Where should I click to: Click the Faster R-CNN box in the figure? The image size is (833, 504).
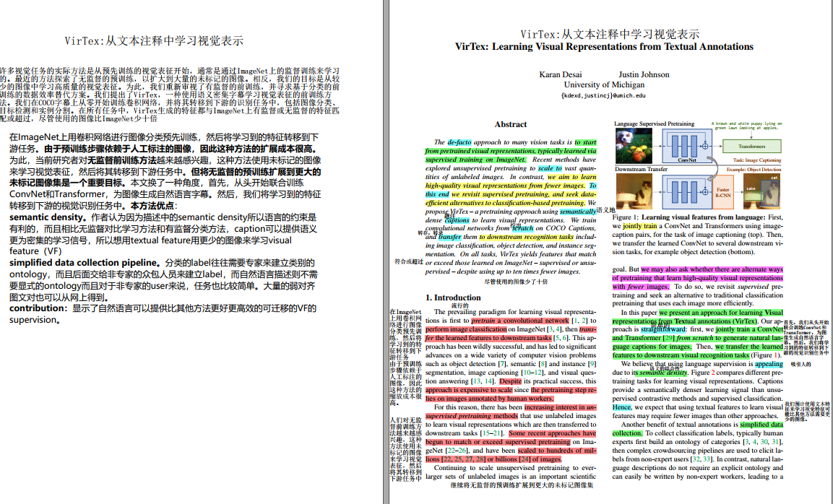click(723, 192)
